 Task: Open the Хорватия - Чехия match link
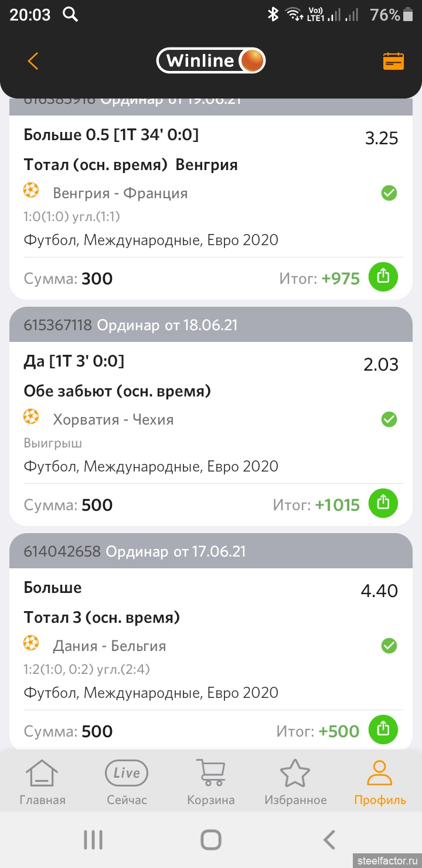pos(113,419)
